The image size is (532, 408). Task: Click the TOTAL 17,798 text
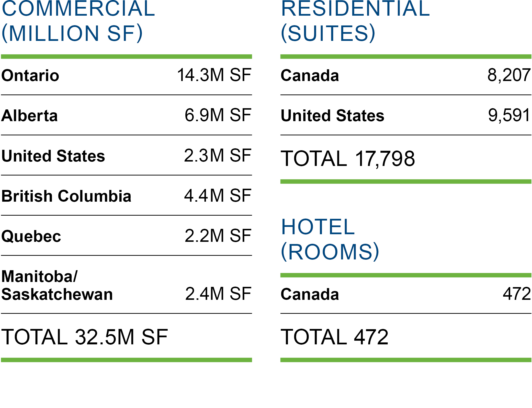tap(348, 159)
